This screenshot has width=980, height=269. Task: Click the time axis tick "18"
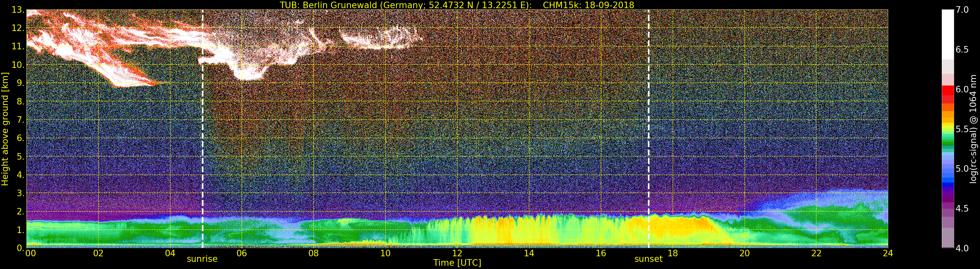coord(673,254)
